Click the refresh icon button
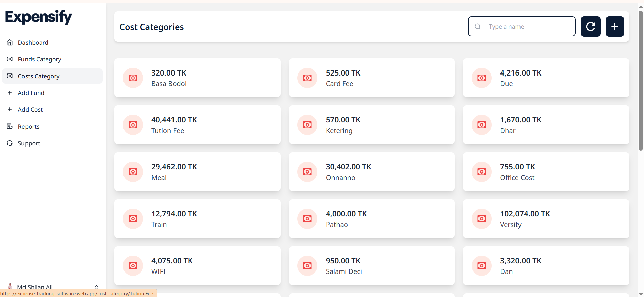Viewport: 644px width, 297px height. (590, 27)
